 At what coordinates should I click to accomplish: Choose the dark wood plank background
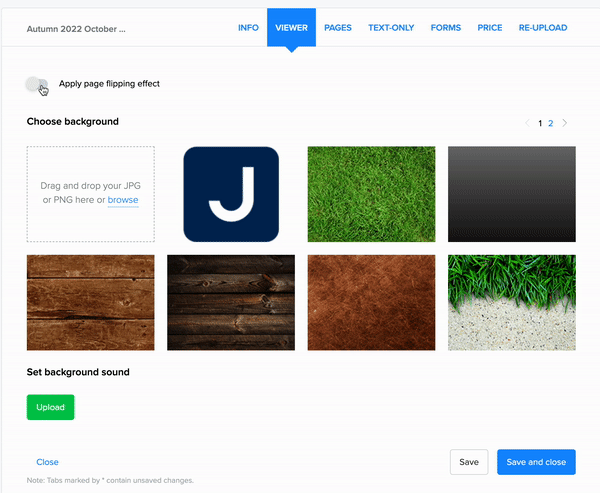coord(231,302)
